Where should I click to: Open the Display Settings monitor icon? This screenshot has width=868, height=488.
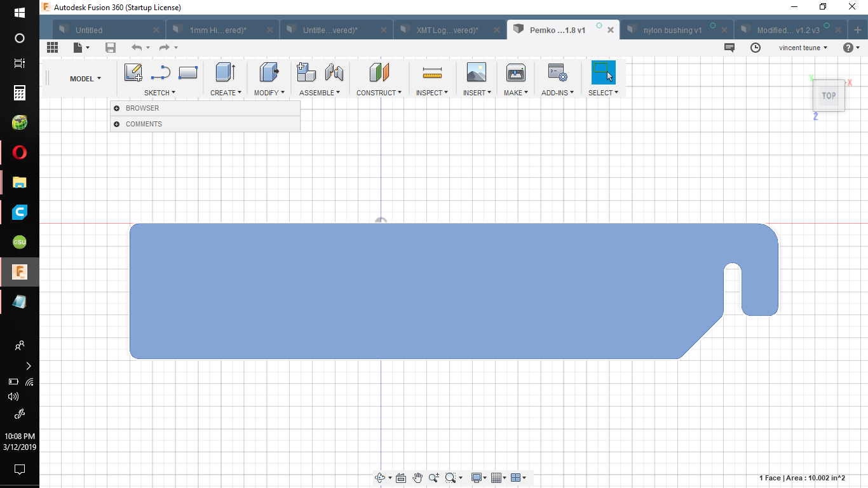pyautogui.click(x=477, y=478)
